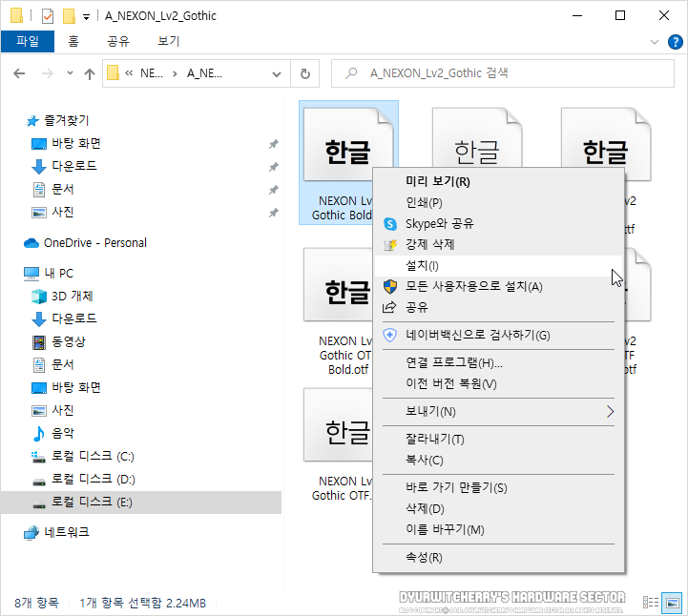Click the refresh button in address bar

coord(305,73)
